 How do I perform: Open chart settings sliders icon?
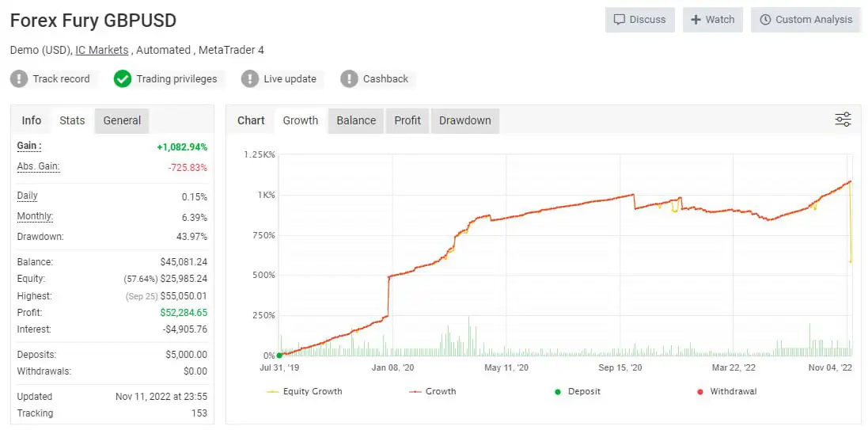(843, 120)
